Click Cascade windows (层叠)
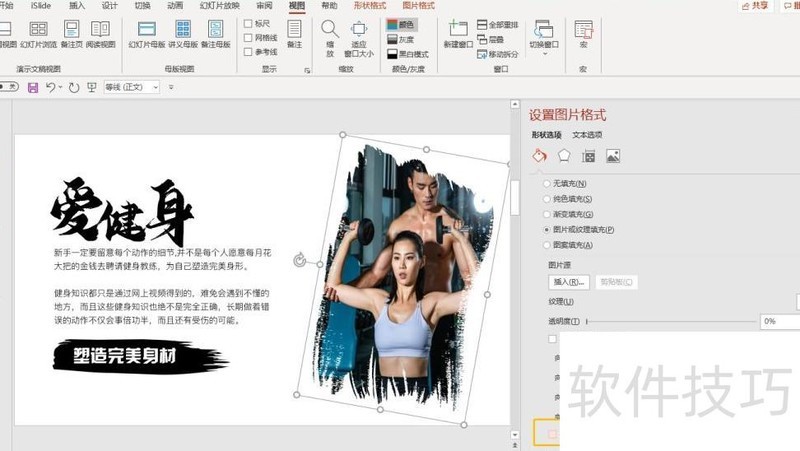This screenshot has width=800, height=451. pos(490,39)
